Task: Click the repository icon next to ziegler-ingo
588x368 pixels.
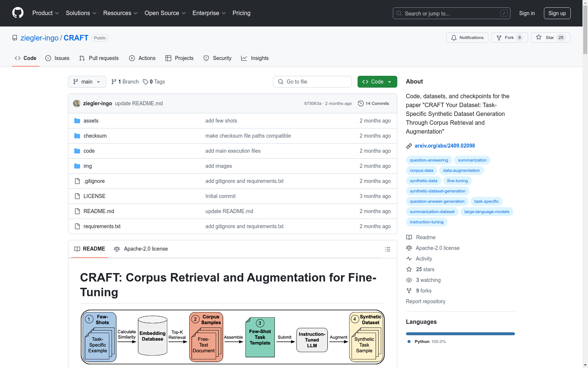Action: pos(15,38)
